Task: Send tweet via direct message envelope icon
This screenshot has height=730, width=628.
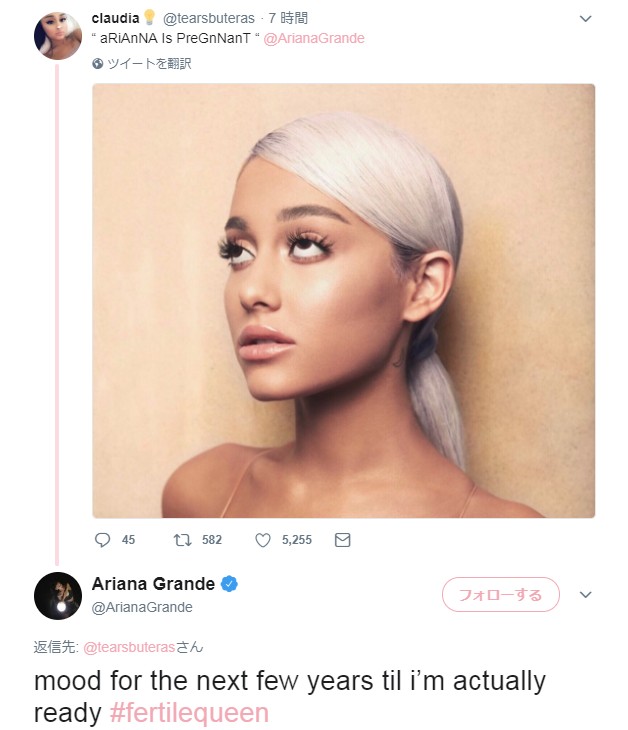Action: point(342,540)
